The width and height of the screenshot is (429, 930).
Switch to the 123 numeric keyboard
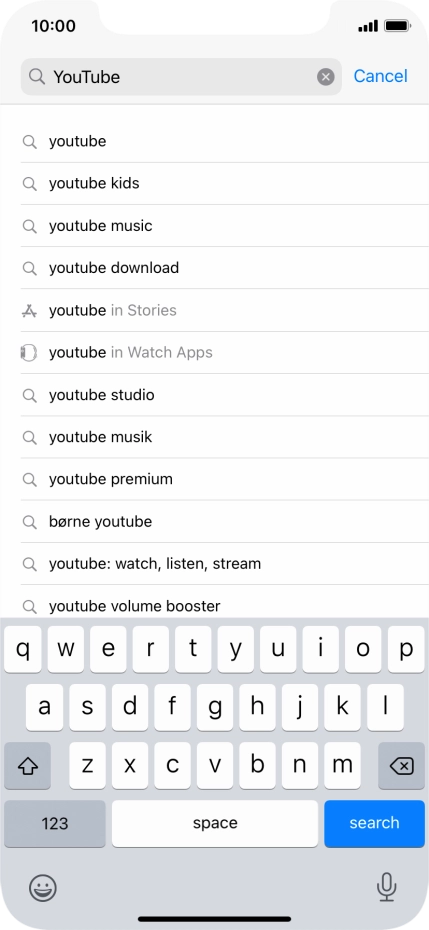[x=55, y=823]
